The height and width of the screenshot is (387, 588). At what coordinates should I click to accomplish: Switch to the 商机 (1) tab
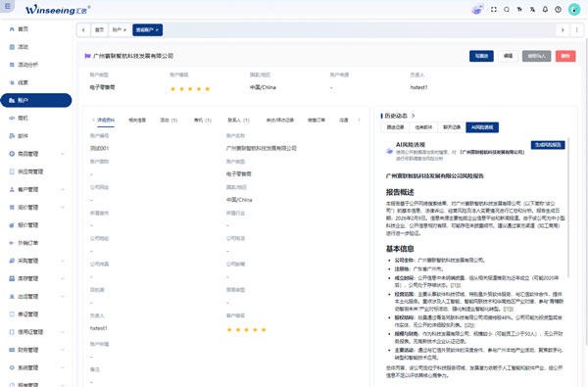click(203, 120)
